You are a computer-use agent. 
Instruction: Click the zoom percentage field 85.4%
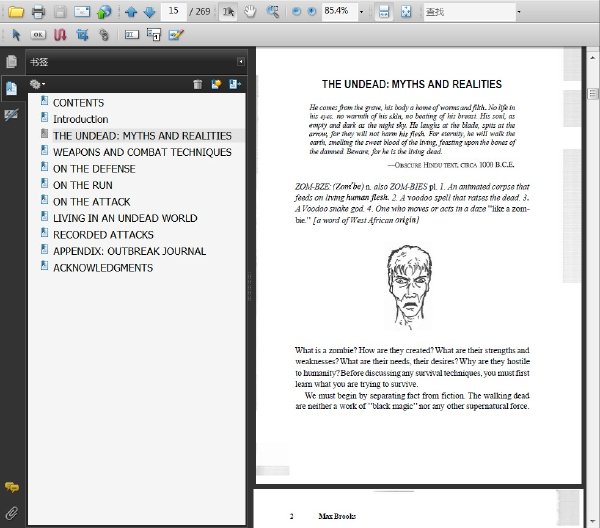click(x=339, y=11)
